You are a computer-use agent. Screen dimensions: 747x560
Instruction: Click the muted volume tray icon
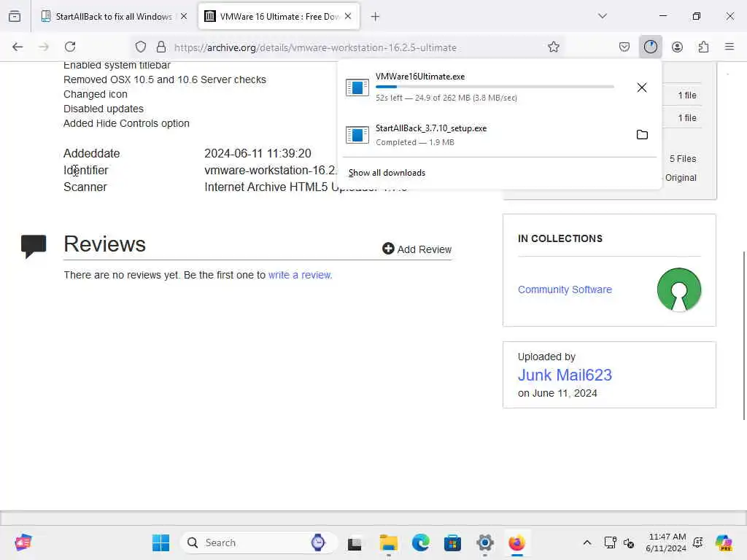click(629, 542)
